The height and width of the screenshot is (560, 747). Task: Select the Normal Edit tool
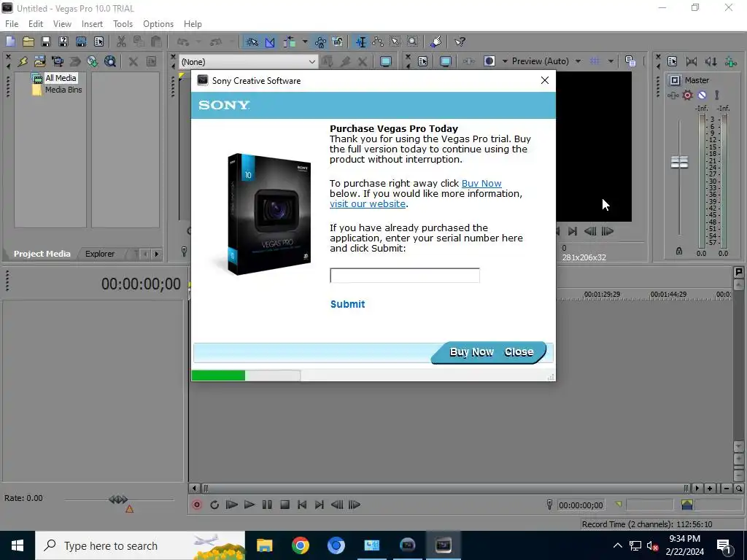tap(361, 42)
